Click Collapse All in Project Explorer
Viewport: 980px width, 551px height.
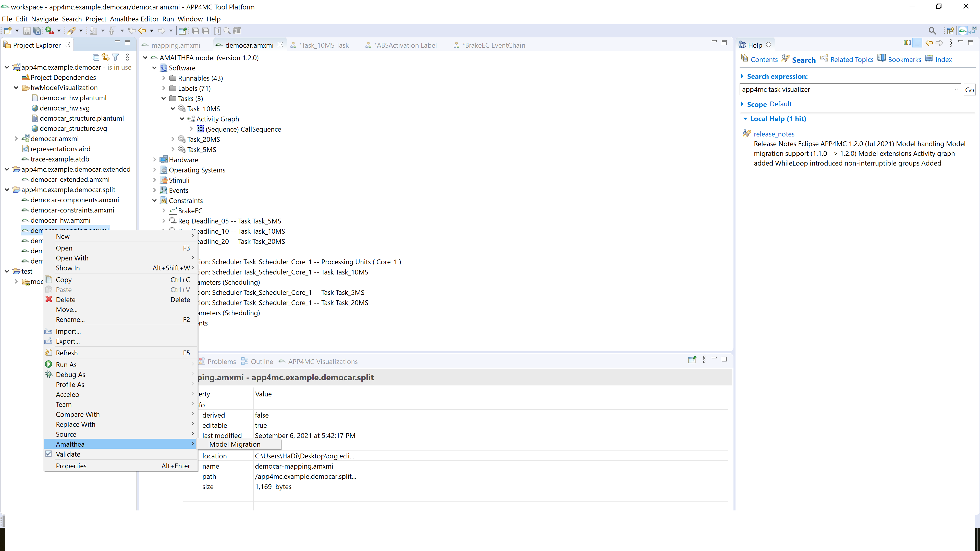96,57
